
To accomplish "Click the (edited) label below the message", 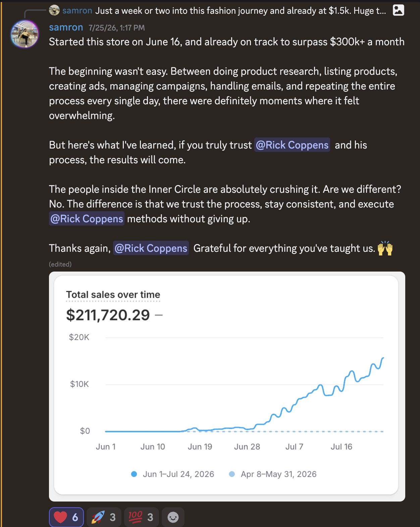I will 60,264.
